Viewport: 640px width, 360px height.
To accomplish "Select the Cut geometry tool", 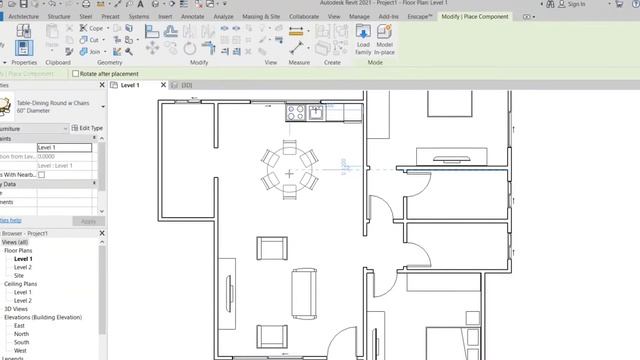I will coord(90,40).
